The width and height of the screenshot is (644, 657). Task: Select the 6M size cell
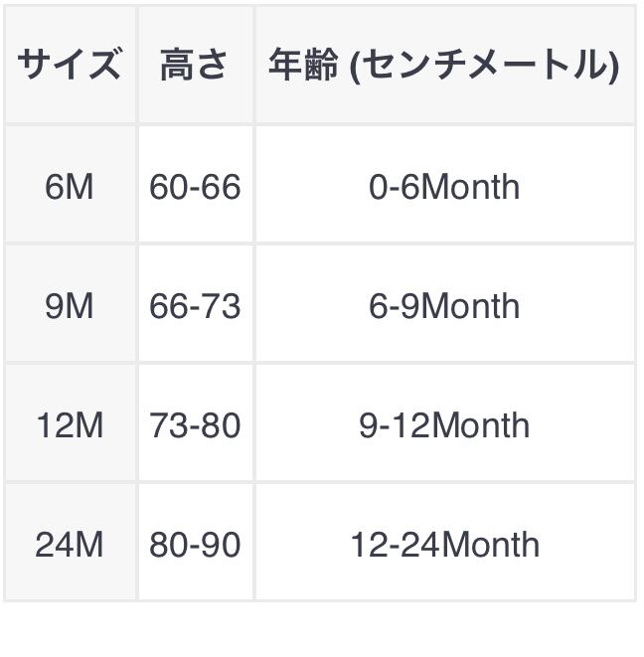click(x=70, y=186)
